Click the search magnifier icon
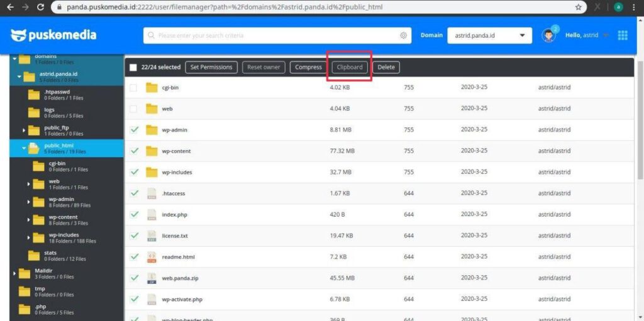Viewport: 644px width, 321px height. pos(151,36)
